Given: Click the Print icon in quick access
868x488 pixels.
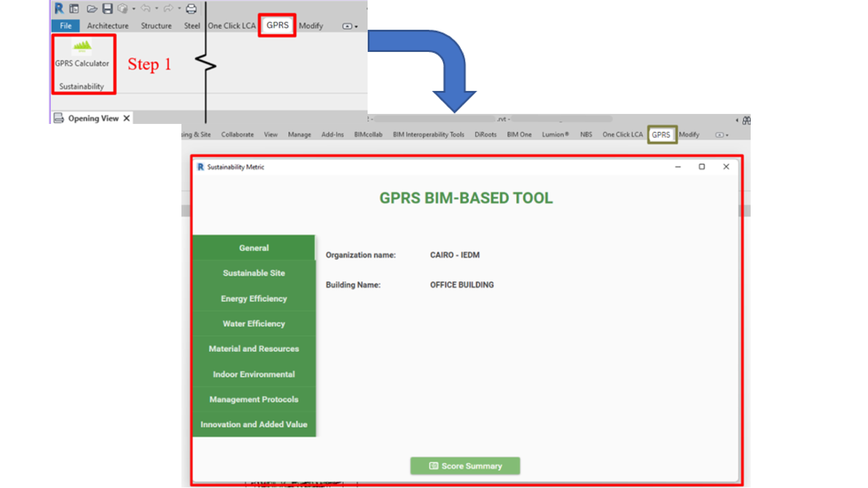Looking at the screenshot, I should coord(191,8).
